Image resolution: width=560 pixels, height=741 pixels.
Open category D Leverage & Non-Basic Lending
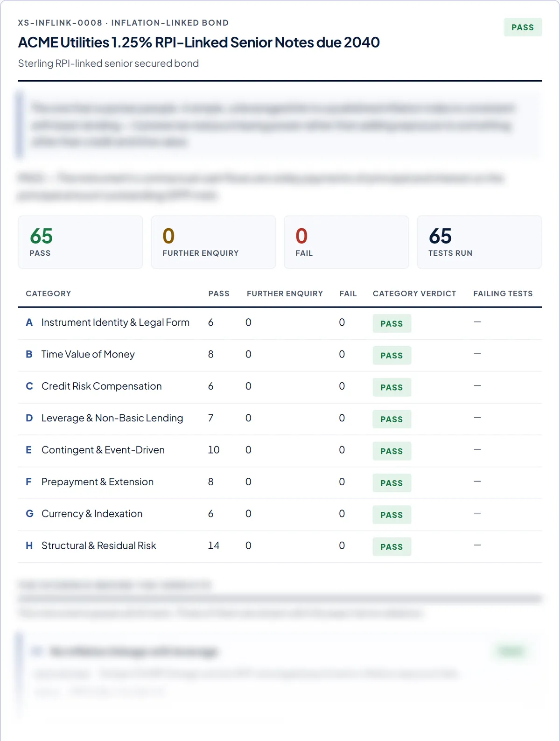click(x=280, y=419)
